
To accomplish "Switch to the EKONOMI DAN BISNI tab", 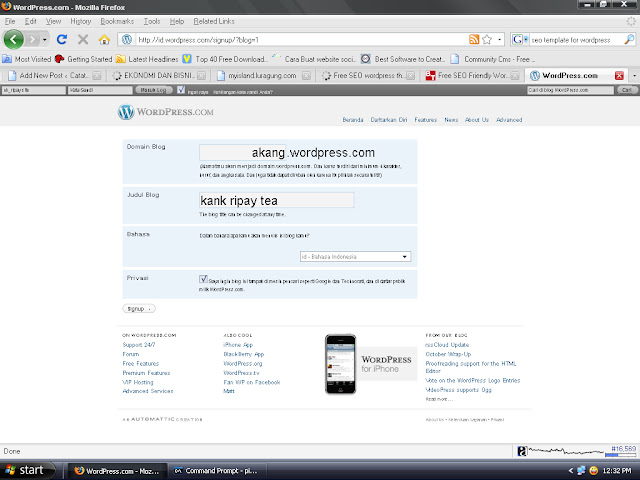I will (158, 76).
